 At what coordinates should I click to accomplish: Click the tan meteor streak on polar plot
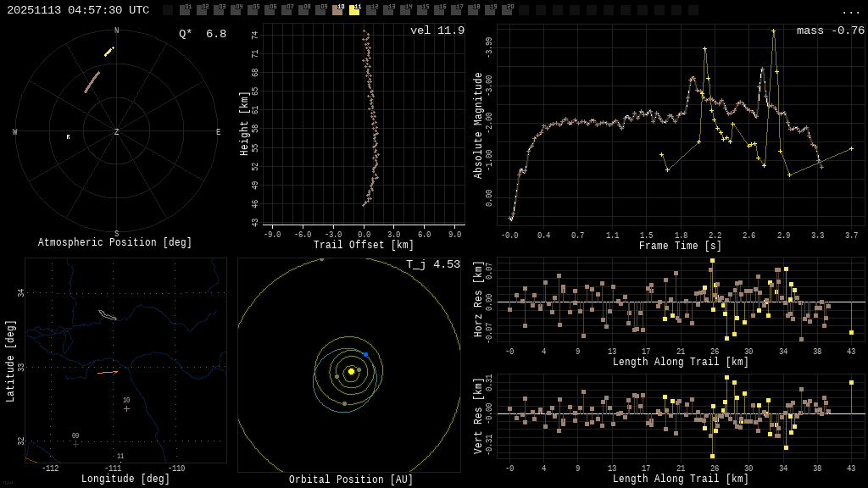coord(92,82)
